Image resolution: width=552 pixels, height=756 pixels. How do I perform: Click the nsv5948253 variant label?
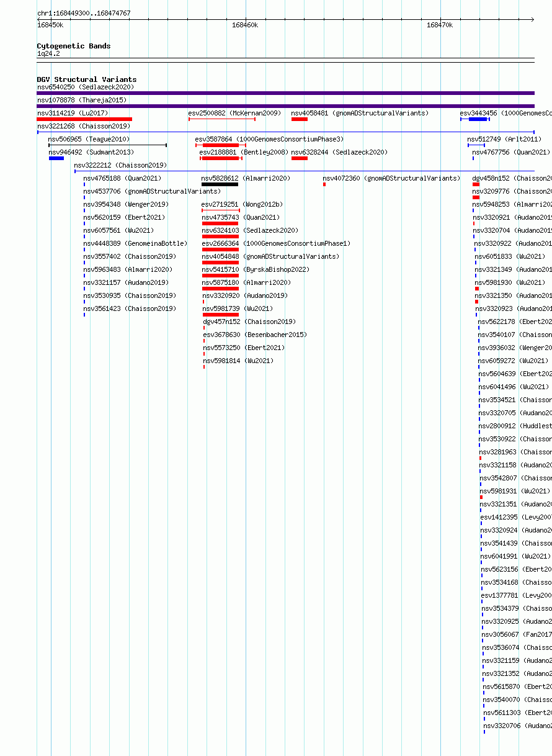[x=512, y=204]
